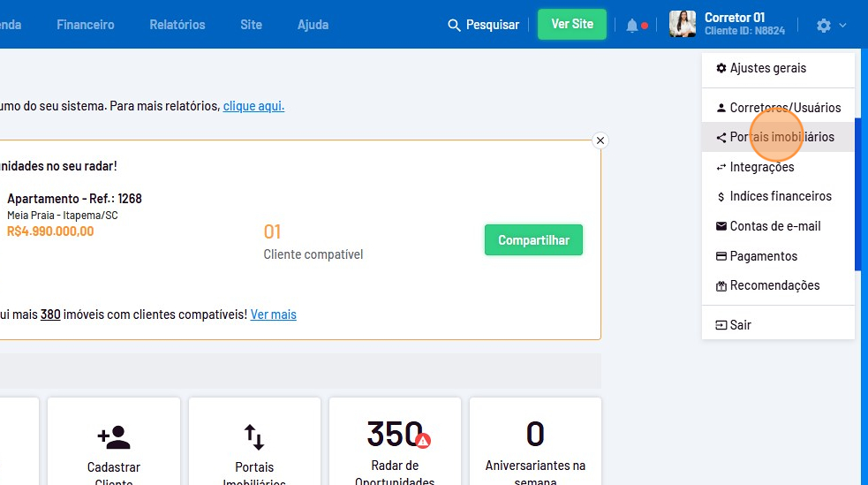The image size is (868, 485).
Task: Go to Pagamentos in the menu
Action: (763, 256)
